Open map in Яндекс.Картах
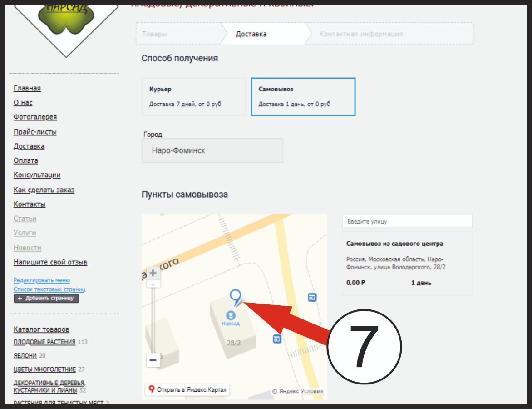This screenshot has height=409, width=532. [187, 389]
